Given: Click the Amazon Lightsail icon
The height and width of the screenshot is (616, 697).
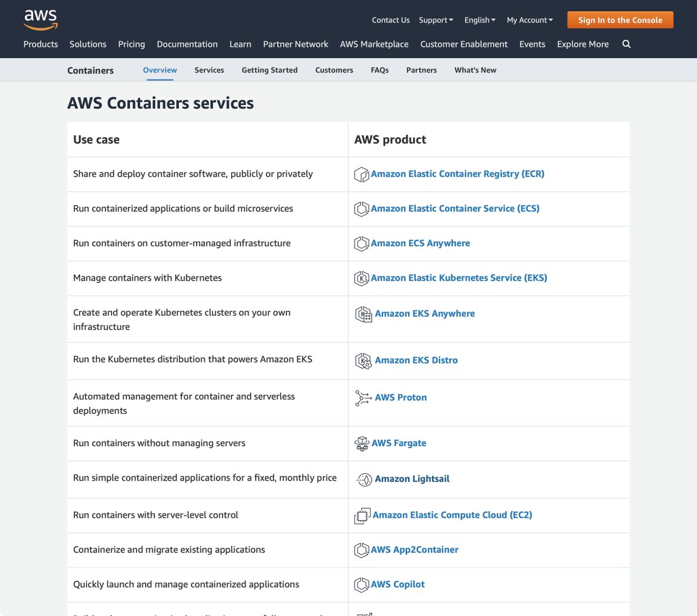Looking at the screenshot, I should 364,479.
